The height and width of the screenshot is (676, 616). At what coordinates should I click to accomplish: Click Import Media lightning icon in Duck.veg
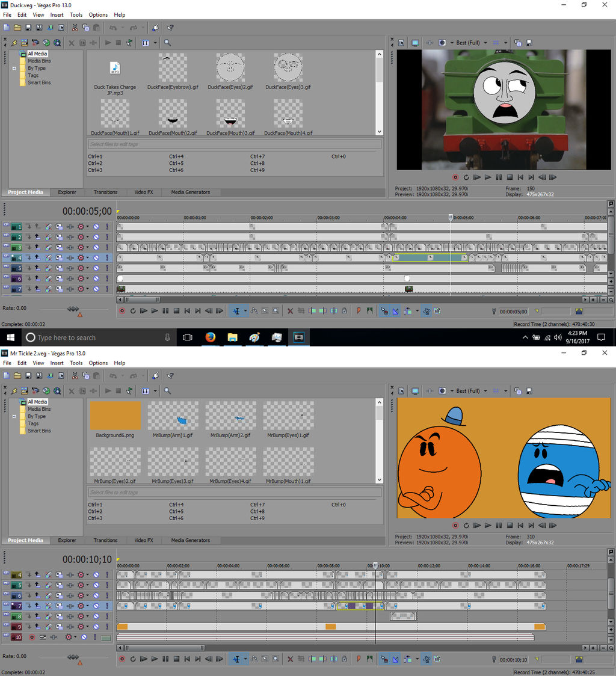click(14, 43)
